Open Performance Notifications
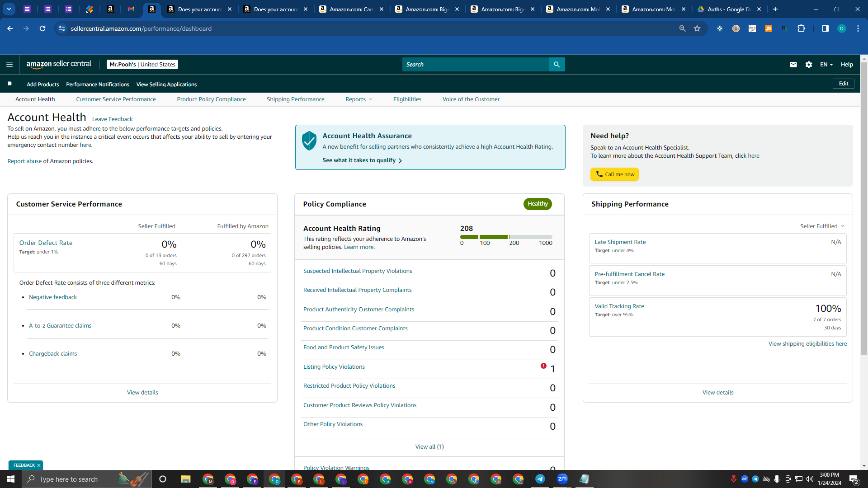The height and width of the screenshot is (488, 868). (98, 84)
